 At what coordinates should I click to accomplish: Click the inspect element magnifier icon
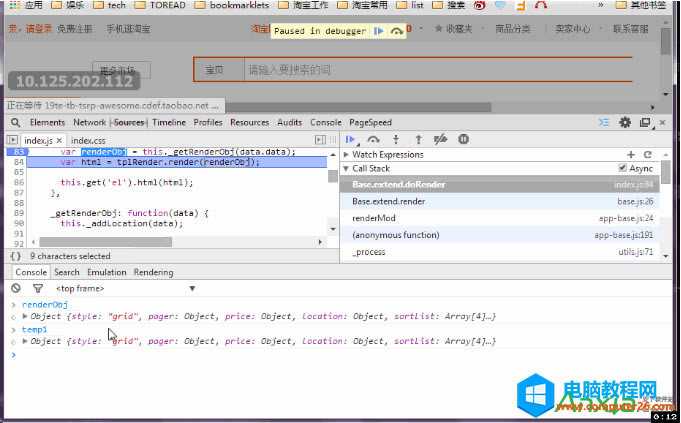click(15, 122)
